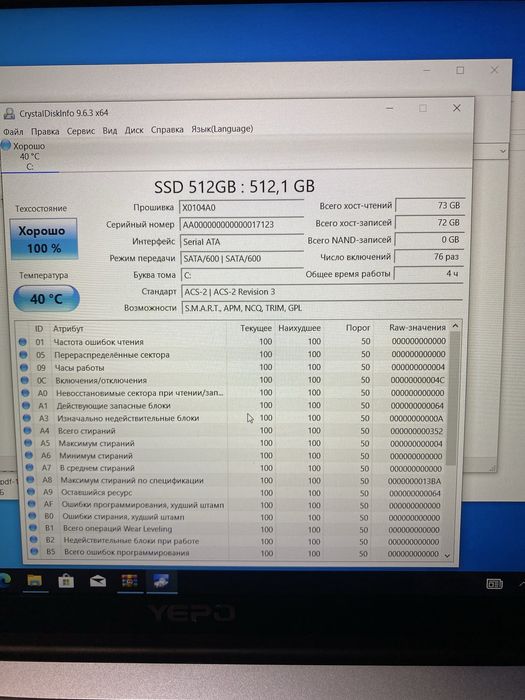525x700 pixels.
Task: Click the Хорошо 100 % health status button
Action: coord(44,239)
